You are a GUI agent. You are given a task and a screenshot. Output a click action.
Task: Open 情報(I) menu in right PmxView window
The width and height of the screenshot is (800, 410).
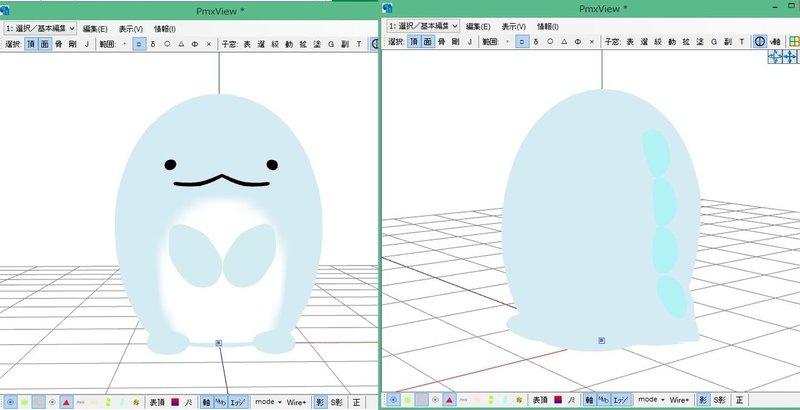(547, 27)
